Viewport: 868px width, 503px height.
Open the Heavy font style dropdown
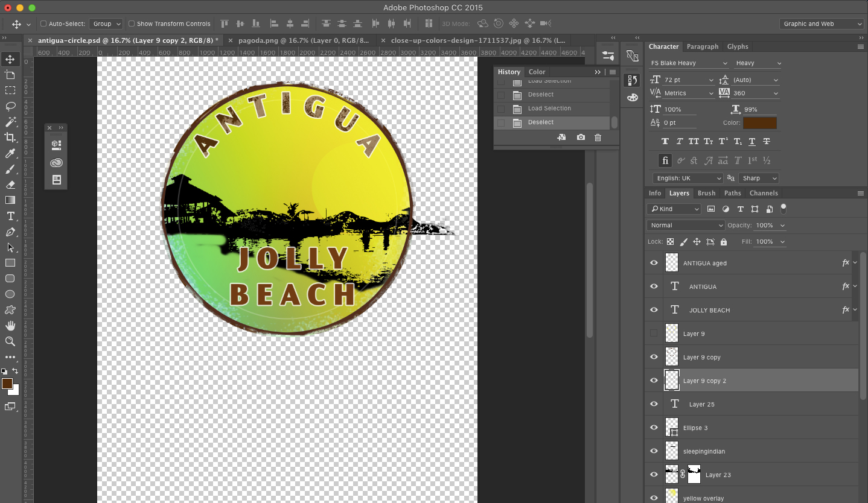pos(758,63)
